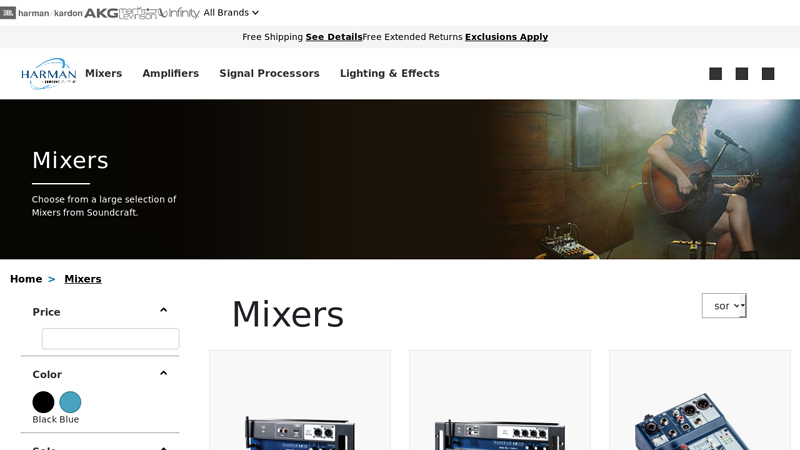Open the Lighting & Effects menu
Screen dimensions: 800x450
(390, 73)
